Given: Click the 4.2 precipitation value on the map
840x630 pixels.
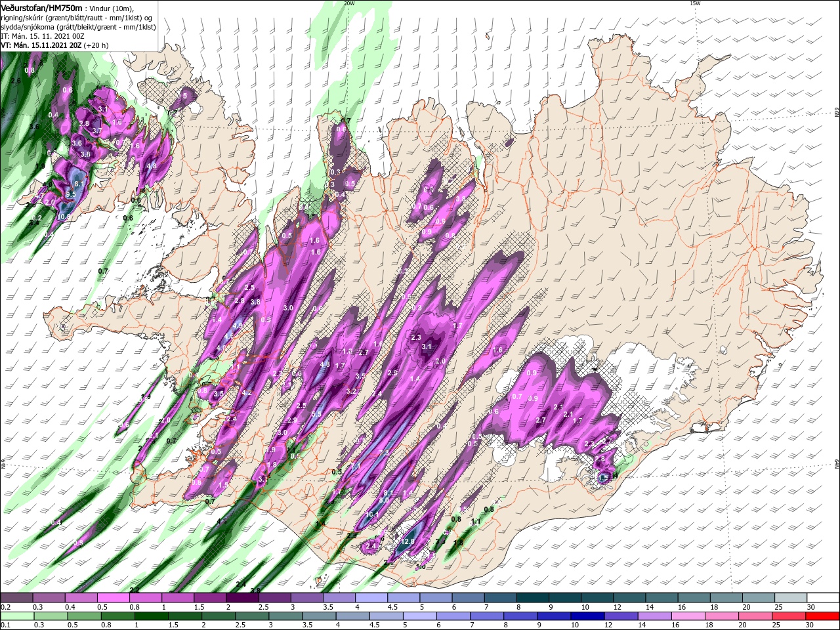Looking at the screenshot, I should [247, 392].
